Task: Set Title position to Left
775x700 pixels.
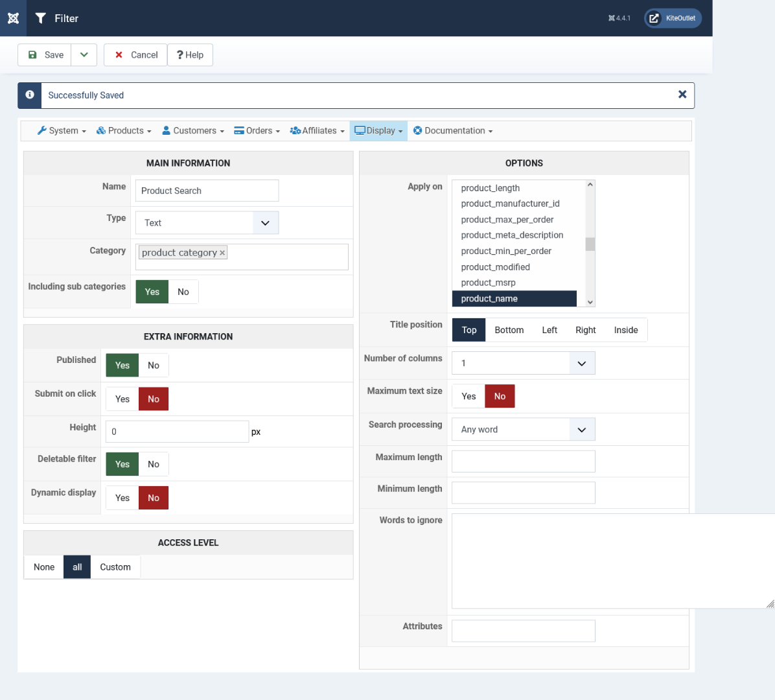Action: tap(549, 330)
